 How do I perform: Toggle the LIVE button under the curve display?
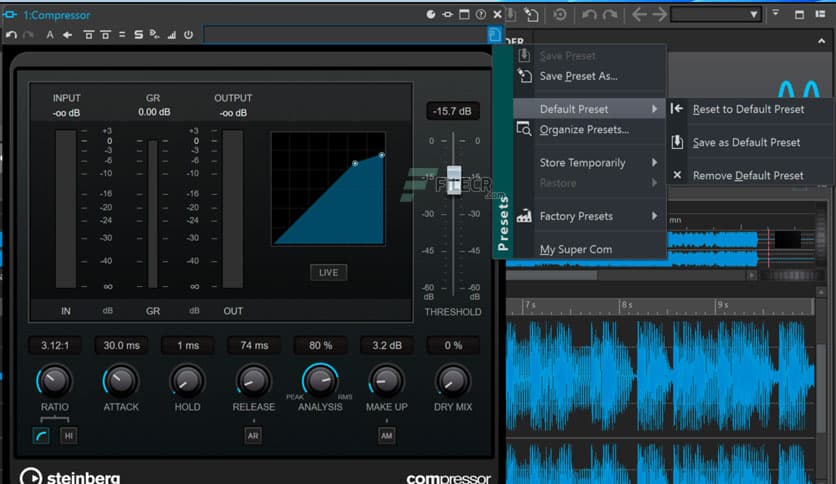328,272
